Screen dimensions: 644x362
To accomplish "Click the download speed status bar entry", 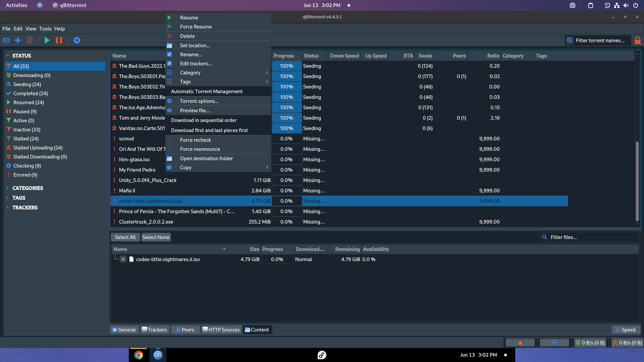I will point(590,343).
